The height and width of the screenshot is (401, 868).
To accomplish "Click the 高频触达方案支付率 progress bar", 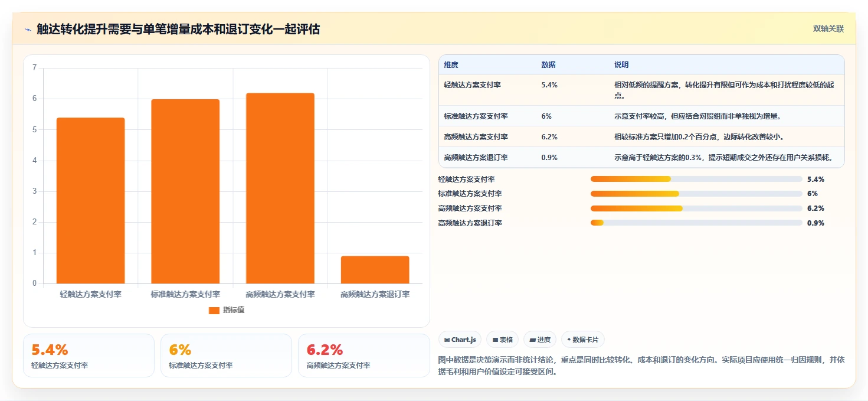I will pos(696,208).
